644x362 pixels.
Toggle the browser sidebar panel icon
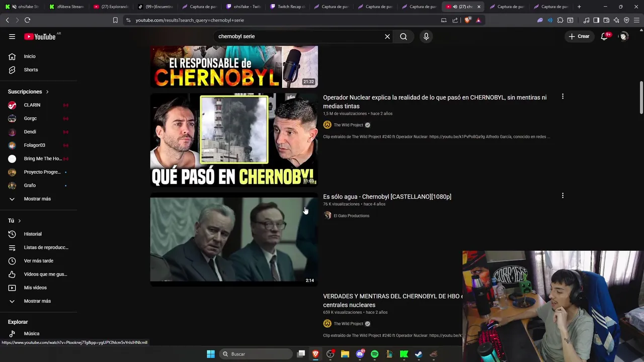[596, 20]
